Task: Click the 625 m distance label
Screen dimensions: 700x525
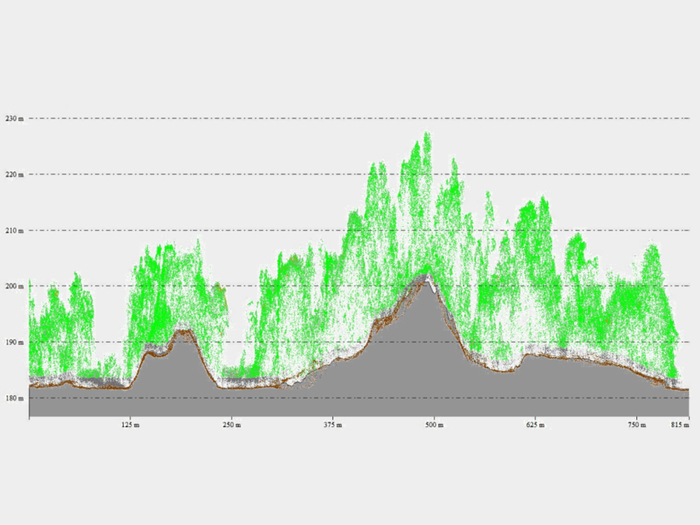Action: click(x=535, y=425)
